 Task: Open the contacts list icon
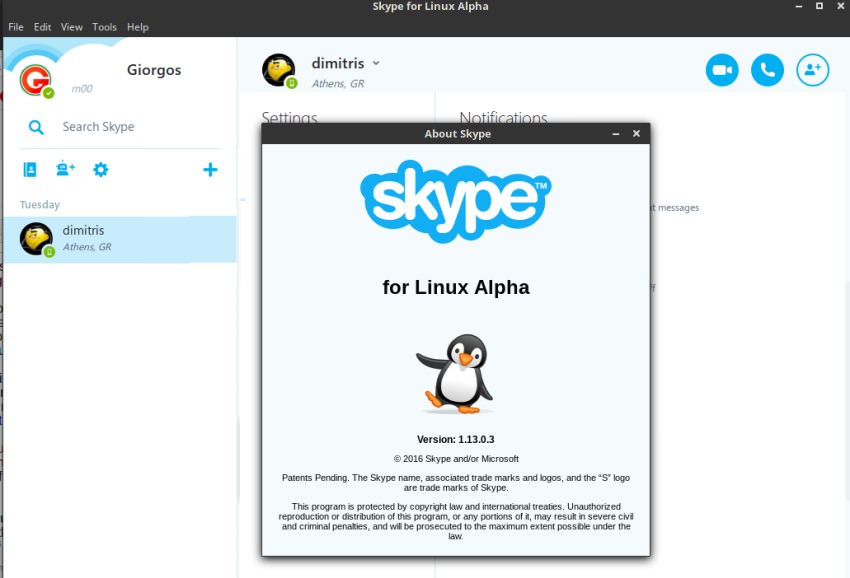point(30,170)
